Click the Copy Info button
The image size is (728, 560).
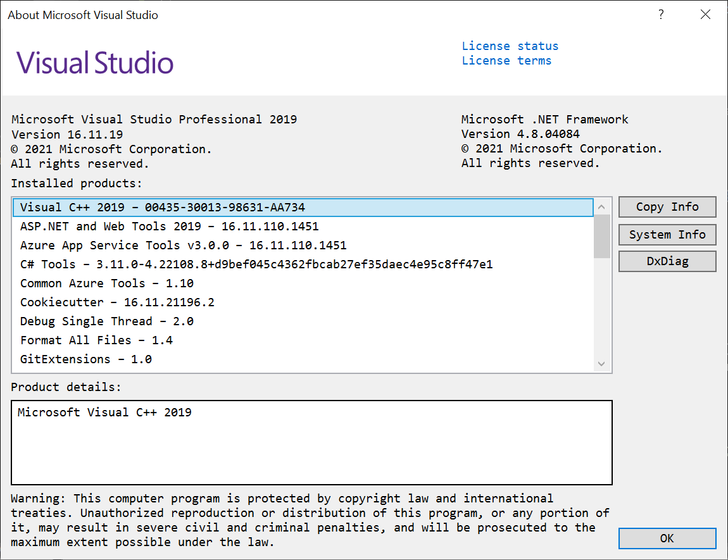(x=667, y=207)
